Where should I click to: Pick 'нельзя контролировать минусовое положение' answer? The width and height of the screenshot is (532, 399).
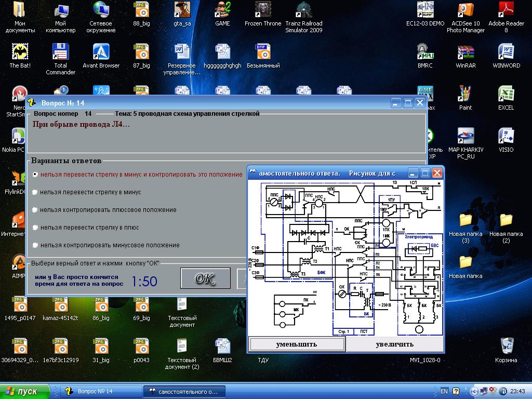[x=35, y=245]
